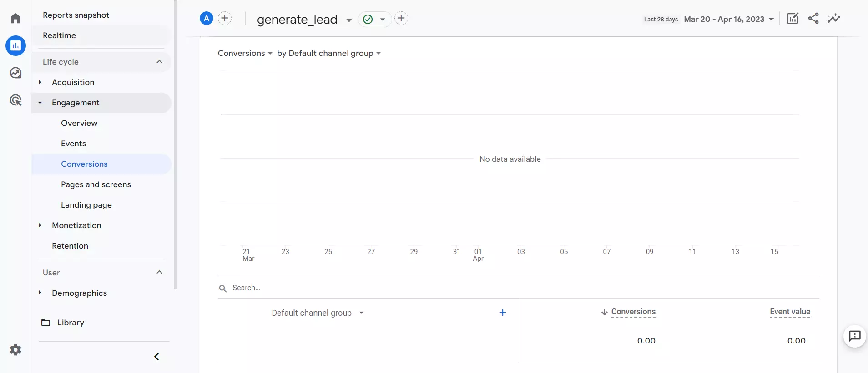Viewport: 868px width, 373px height.
Task: Click Demographics label in sidebar
Action: (79, 293)
